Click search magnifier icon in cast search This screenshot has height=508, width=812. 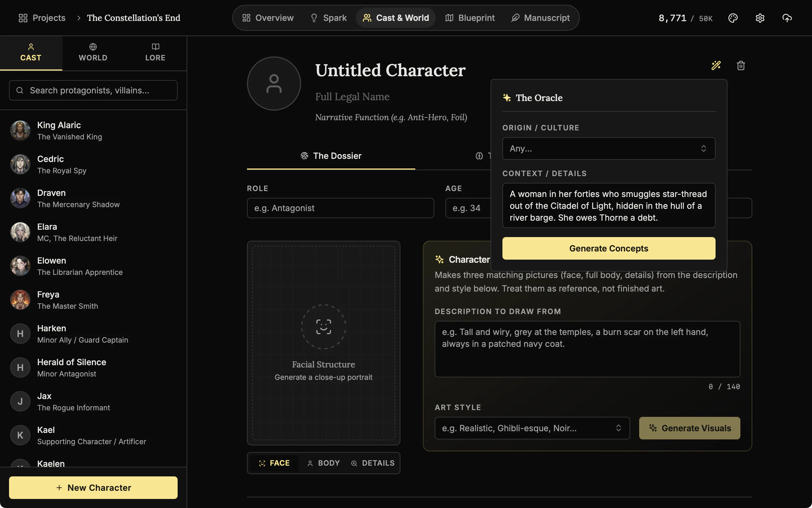pyautogui.click(x=20, y=90)
